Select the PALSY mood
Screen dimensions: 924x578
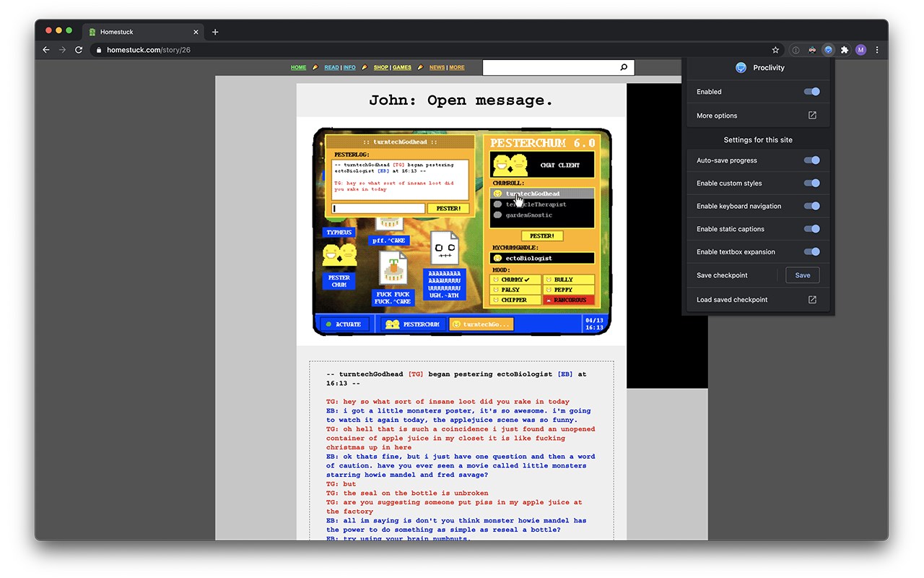pyautogui.click(x=516, y=290)
